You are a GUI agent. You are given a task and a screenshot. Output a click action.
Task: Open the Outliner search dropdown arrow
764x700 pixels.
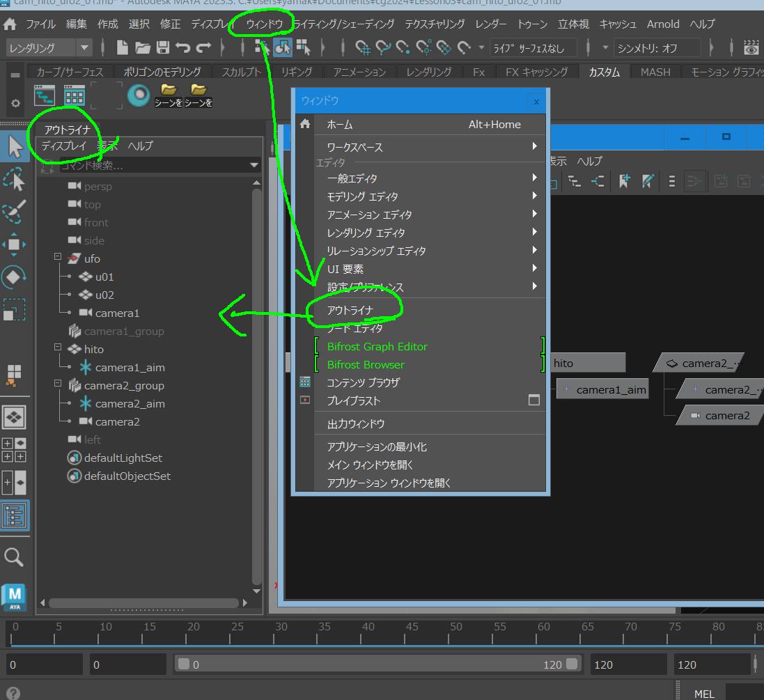[x=254, y=165]
